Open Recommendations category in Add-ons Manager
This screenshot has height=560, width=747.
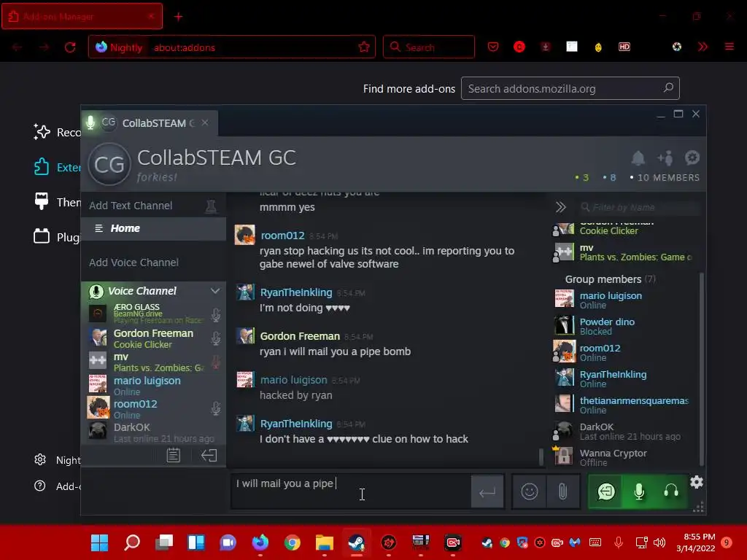click(x=57, y=133)
